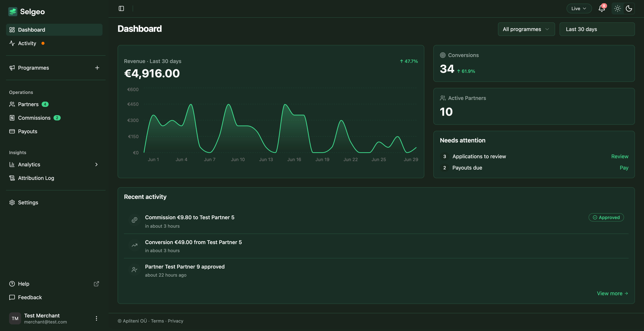Click View more in Recent activity
This screenshot has width=644, height=331.
pos(612,293)
